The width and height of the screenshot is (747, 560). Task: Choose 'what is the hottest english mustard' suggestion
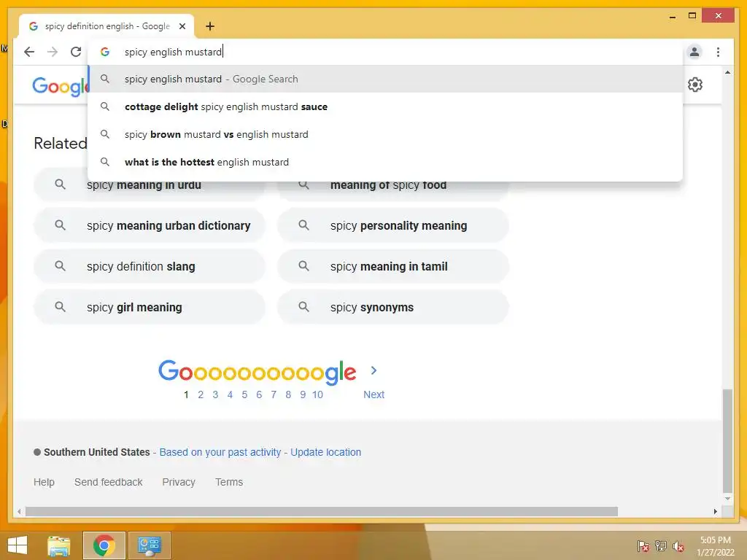385,162
